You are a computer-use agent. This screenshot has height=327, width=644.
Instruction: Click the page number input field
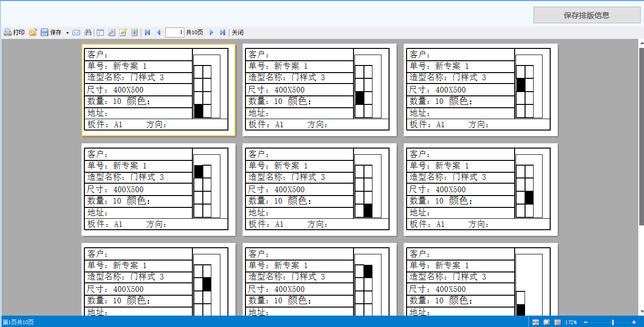[175, 32]
